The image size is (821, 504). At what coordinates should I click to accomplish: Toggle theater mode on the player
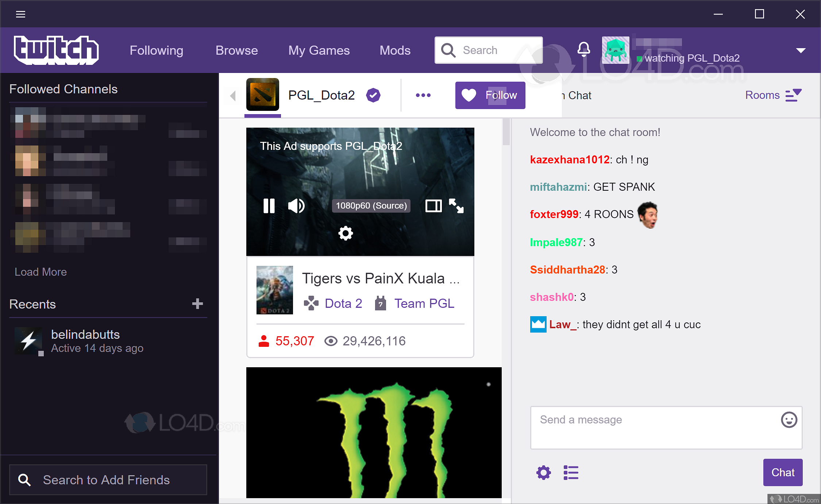433,206
